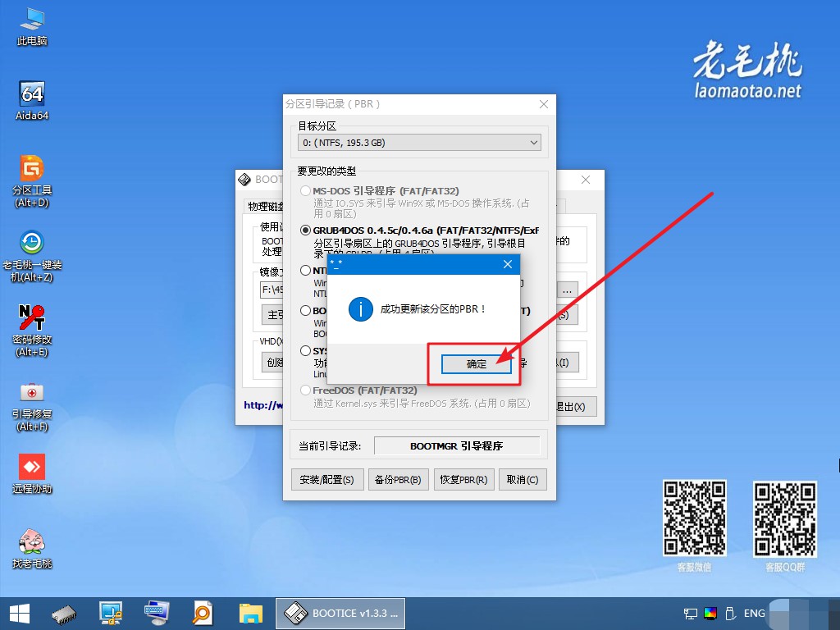The height and width of the screenshot is (630, 840).
Task: Open the network monitor taskbar icon
Action: (111, 614)
